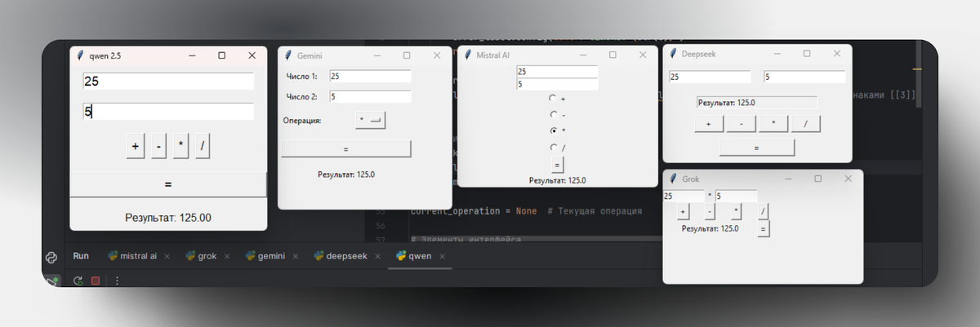Screen dimensions: 980x327
Task: Focus the lower input with 5 in Mistral AI
Action: (x=558, y=83)
